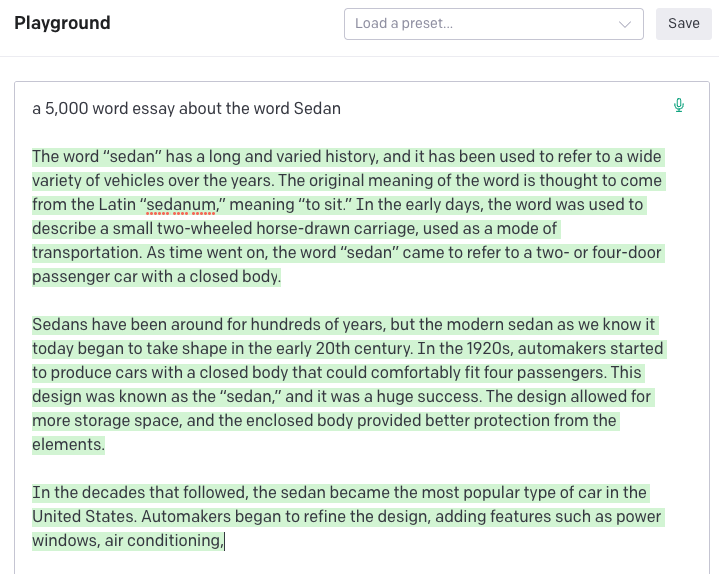
Task: Click the paragraph starting "Sedans have been around"
Action: [x=348, y=384]
